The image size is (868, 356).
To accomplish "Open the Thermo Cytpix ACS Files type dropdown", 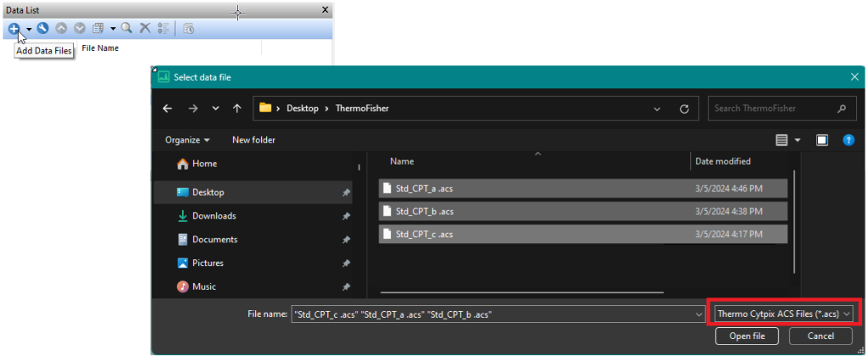I will click(x=782, y=314).
